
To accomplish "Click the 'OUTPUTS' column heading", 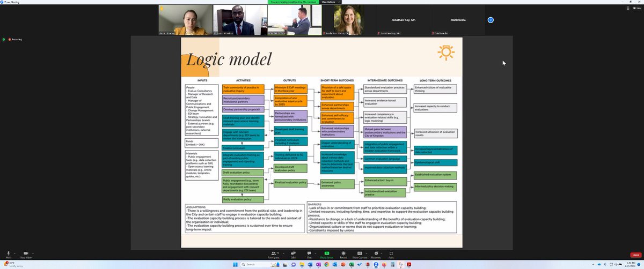I will click(290, 80).
